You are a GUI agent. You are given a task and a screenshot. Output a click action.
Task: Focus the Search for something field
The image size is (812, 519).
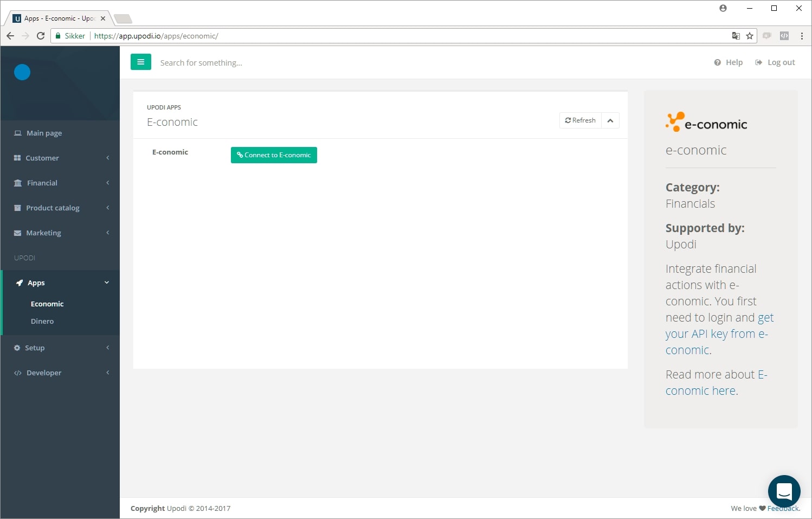[201, 63]
